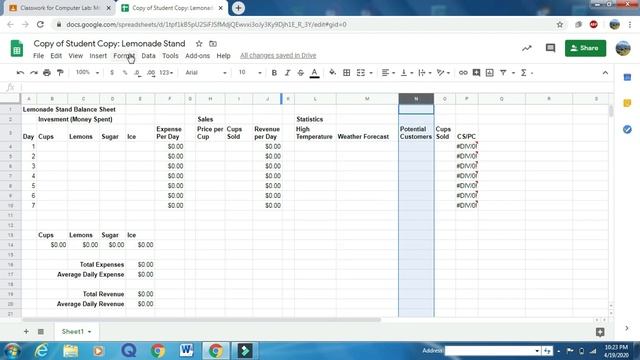Click the Print icon
This screenshot has height=360, width=640.
[47, 73]
